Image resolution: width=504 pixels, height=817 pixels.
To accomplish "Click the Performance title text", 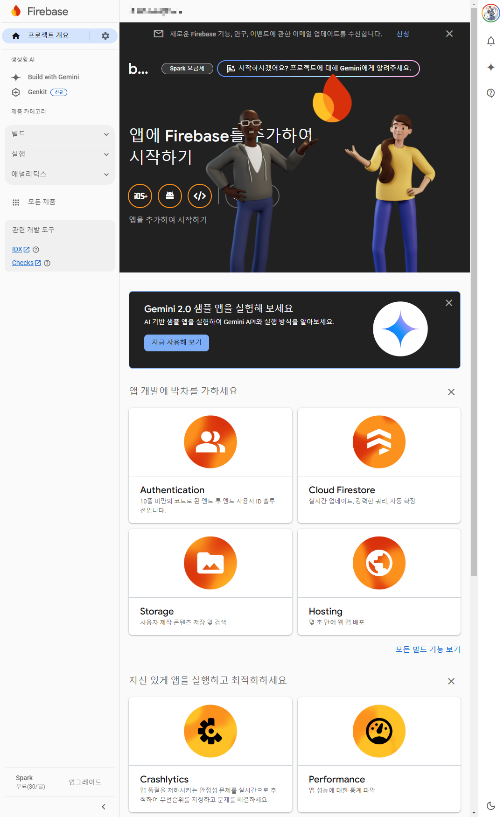I will coord(337,779).
